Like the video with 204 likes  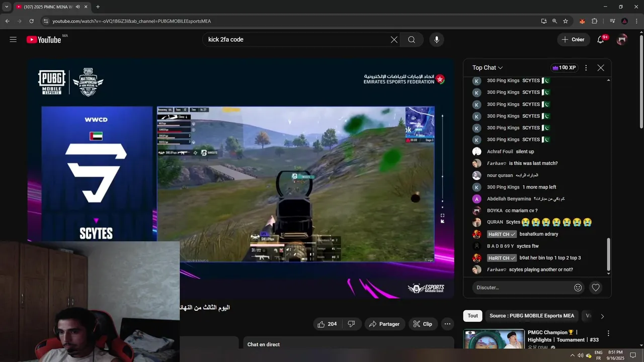tap(327, 324)
